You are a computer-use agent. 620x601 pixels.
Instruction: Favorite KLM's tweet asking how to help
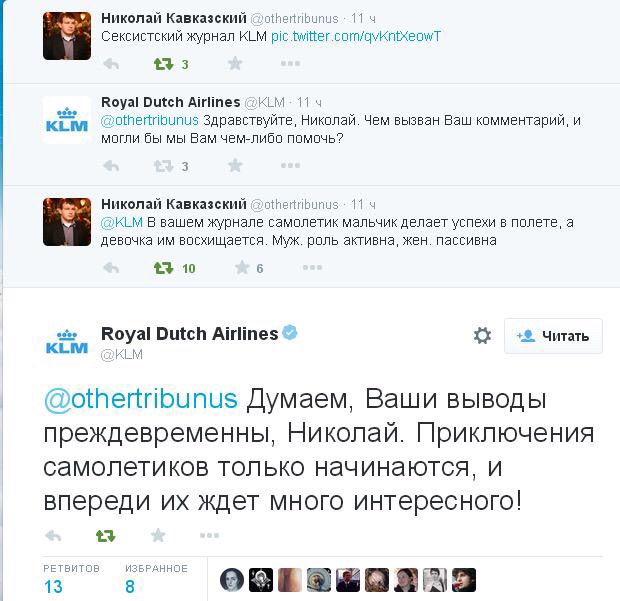[236, 166]
